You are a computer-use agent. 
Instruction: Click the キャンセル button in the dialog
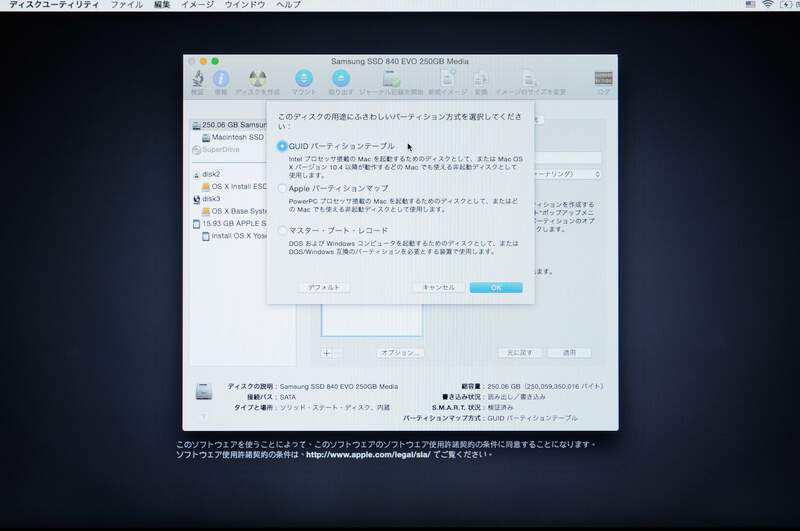pyautogui.click(x=439, y=288)
